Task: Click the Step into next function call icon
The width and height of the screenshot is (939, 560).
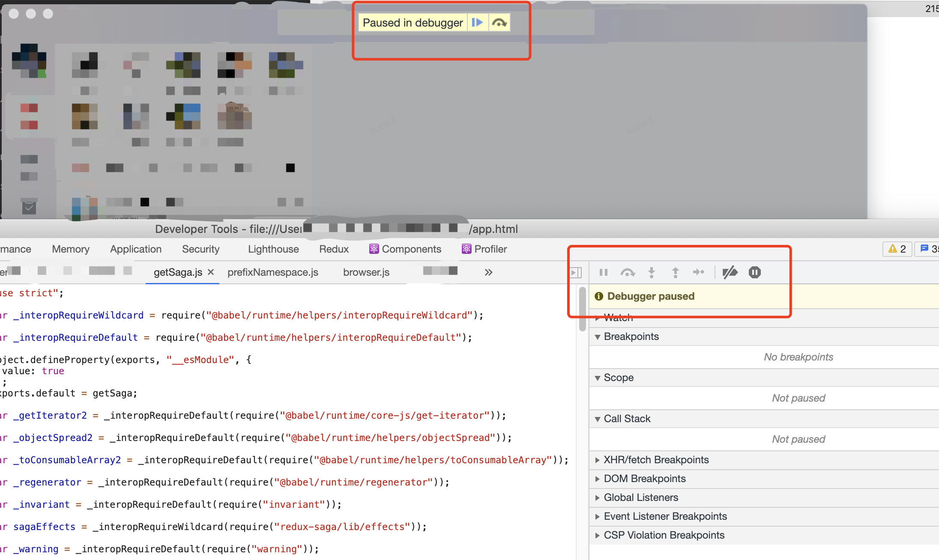Action: 651,272
